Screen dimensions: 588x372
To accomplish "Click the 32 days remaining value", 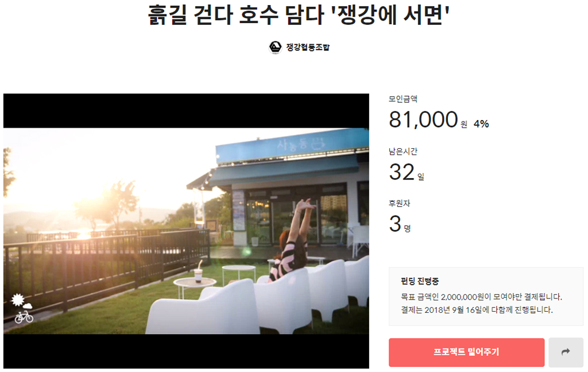I will pos(401,172).
